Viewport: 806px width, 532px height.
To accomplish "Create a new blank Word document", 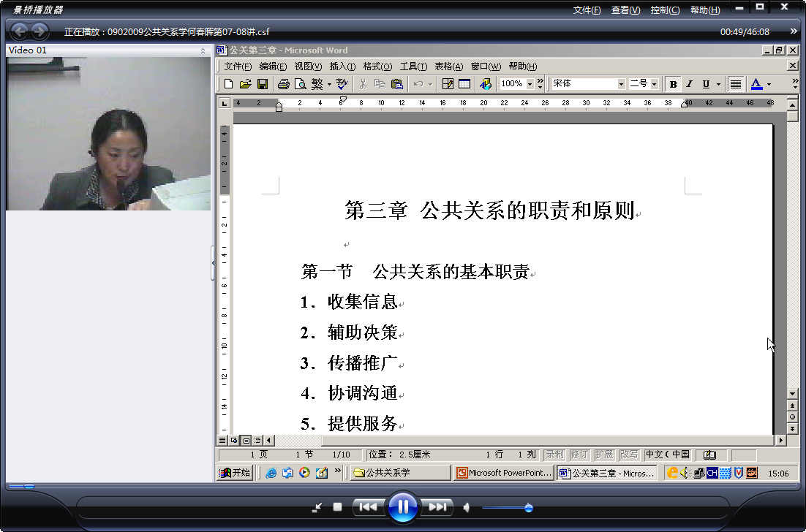I will (229, 84).
